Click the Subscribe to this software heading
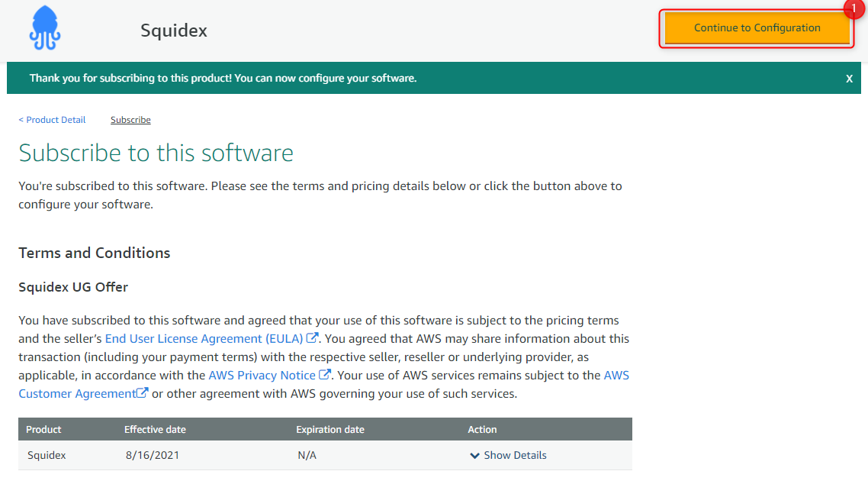Viewport: 868px width, 484px height. pyautogui.click(x=156, y=153)
